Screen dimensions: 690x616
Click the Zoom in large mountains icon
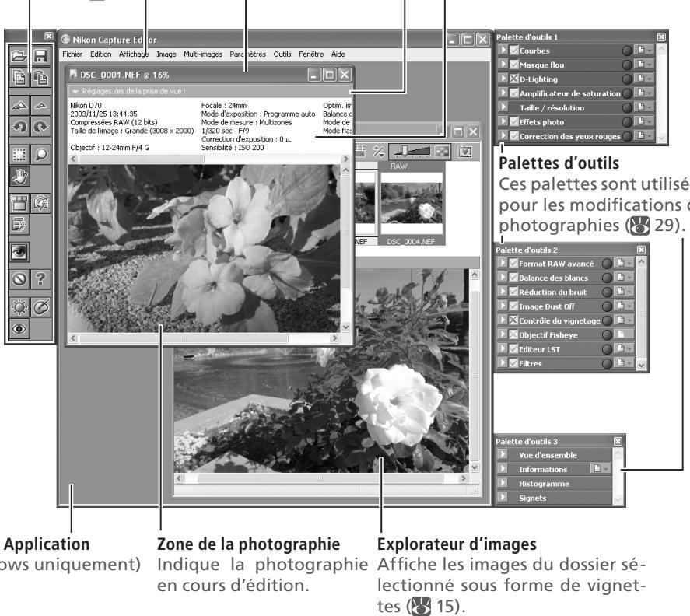click(x=19, y=105)
